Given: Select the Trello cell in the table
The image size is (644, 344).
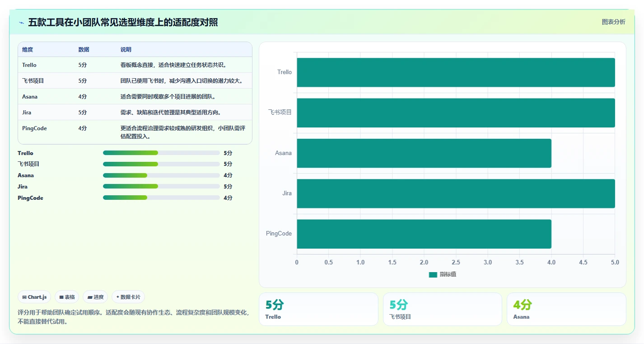Looking at the screenshot, I should click(29, 65).
